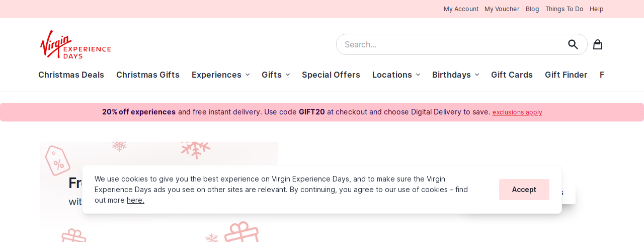Screen dimensions: 644x242
Task: Open the exclusions apply link
Action: tap(517, 112)
